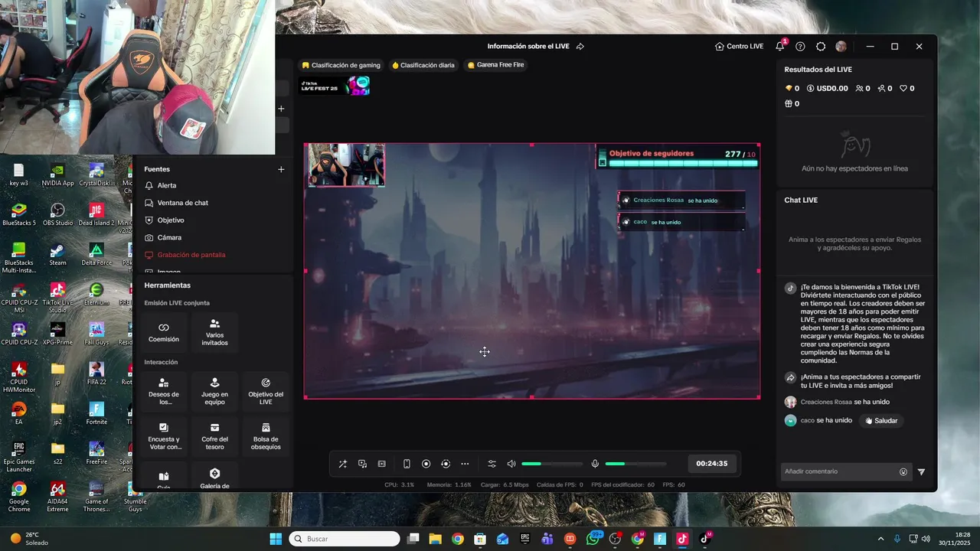Adjust the speaker volume slider
The height and width of the screenshot is (551, 980).
tap(552, 464)
